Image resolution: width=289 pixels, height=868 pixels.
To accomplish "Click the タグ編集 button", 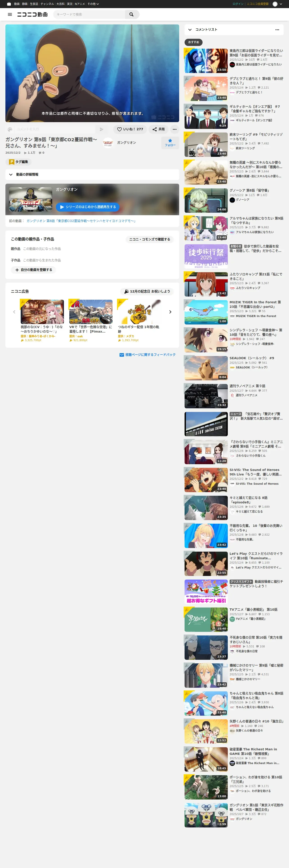I will click(x=18, y=162).
